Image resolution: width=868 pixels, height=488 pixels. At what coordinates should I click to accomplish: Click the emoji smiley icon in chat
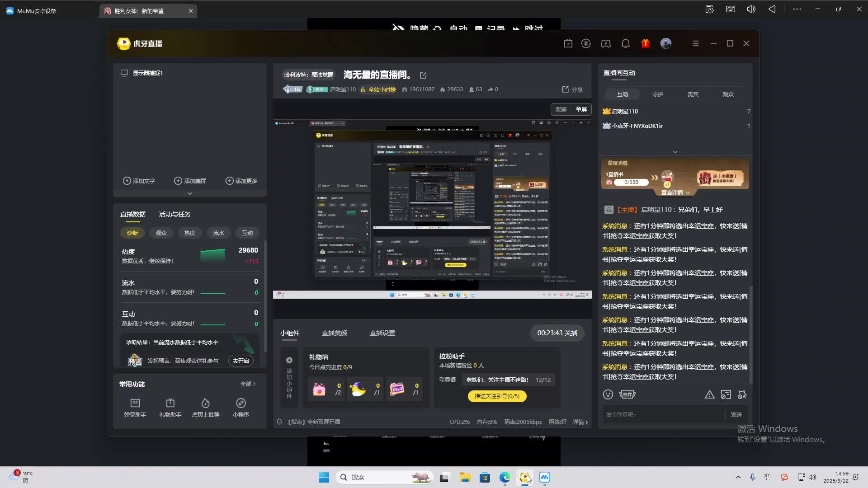click(x=608, y=394)
